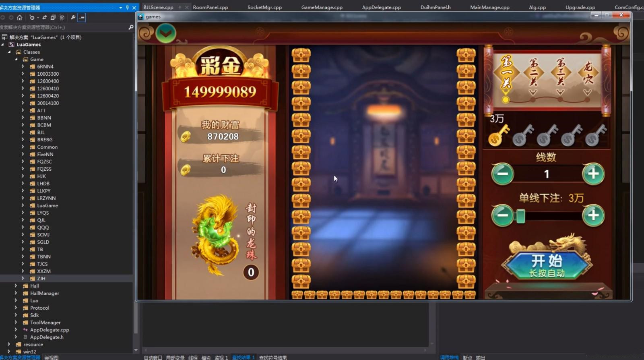This screenshot has height=360, width=644.
Task: Select the 第二关 stage diamond
Action: click(533, 72)
